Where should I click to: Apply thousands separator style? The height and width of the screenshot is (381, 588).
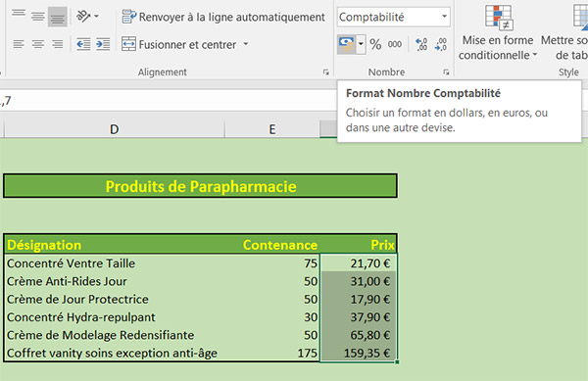point(395,44)
